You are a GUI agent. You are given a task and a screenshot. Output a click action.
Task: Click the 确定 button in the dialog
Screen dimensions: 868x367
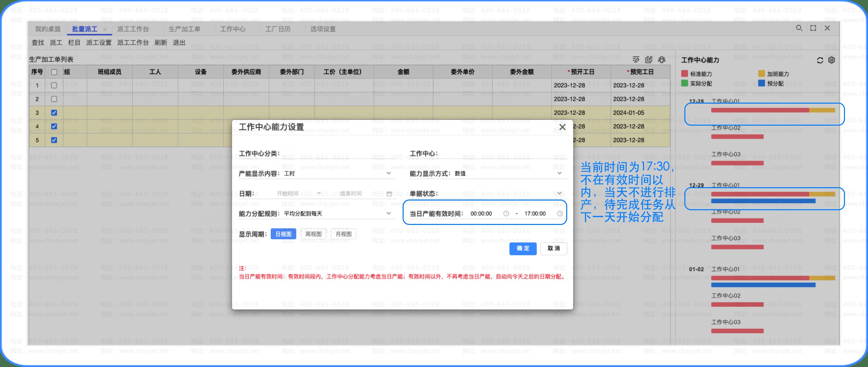[x=523, y=249]
